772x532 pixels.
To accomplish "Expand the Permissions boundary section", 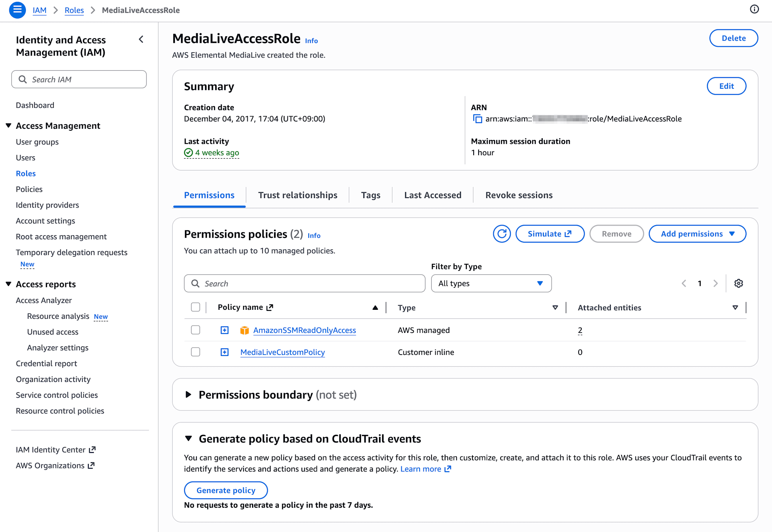I will click(189, 395).
